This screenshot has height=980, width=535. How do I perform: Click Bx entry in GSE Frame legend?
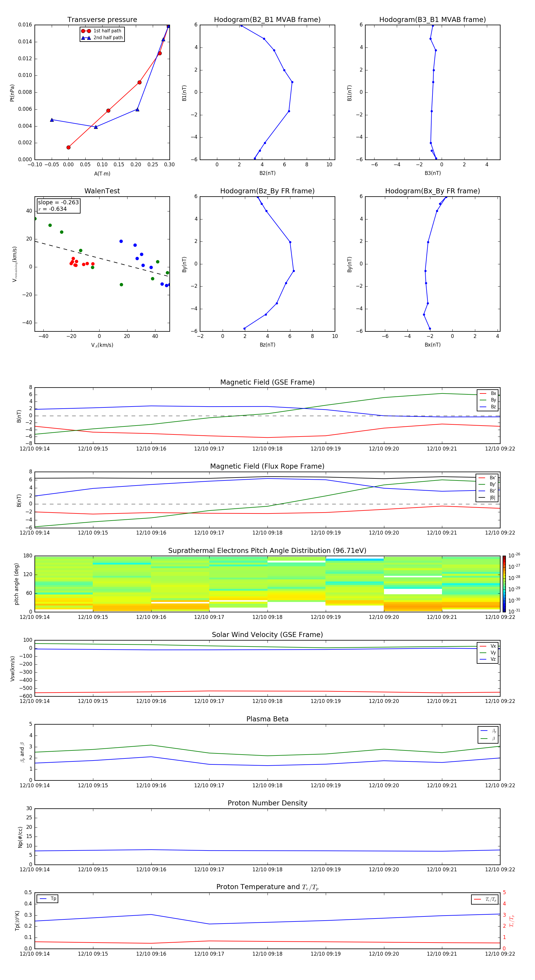point(488,393)
